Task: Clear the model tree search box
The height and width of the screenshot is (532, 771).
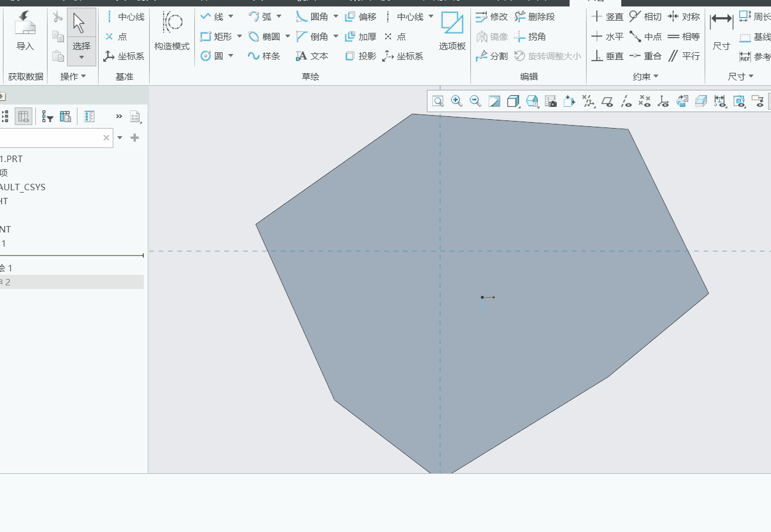Action: [106, 138]
